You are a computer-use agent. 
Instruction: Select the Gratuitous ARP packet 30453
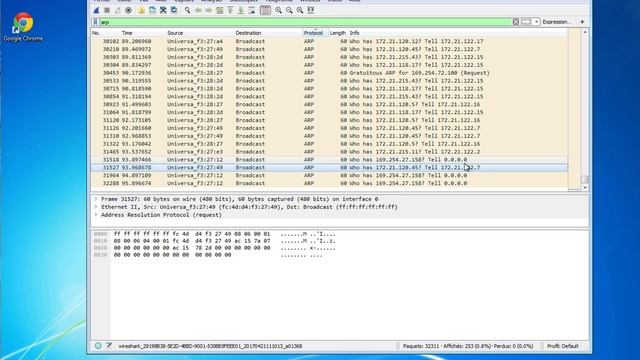(329, 73)
